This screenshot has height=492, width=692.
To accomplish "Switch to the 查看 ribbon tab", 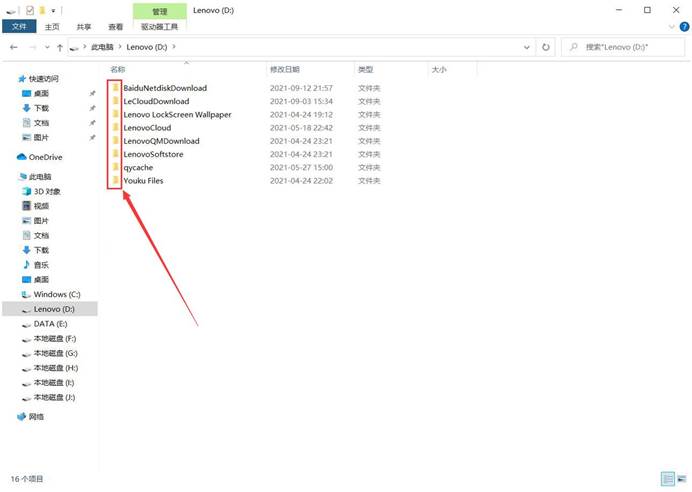I will [x=116, y=28].
